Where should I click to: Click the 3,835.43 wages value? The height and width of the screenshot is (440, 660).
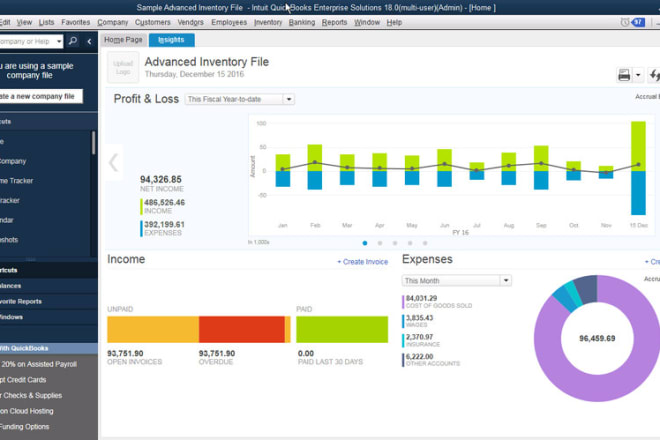tap(419, 318)
